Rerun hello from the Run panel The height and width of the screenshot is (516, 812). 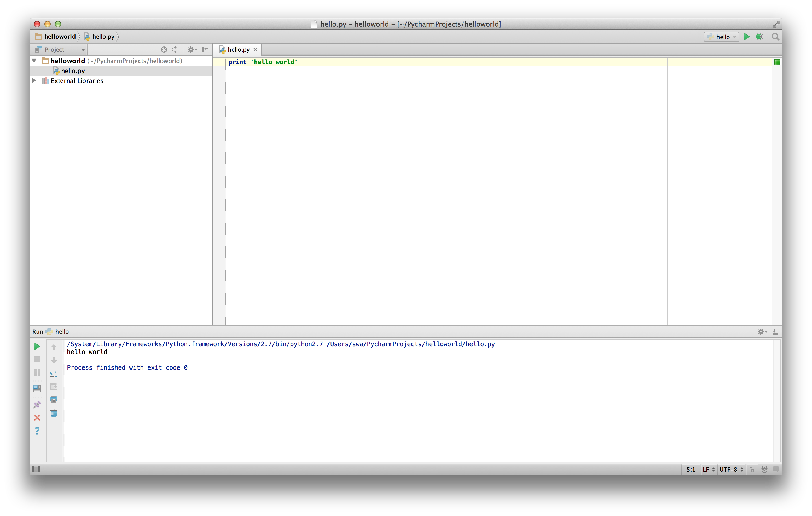pyautogui.click(x=37, y=346)
